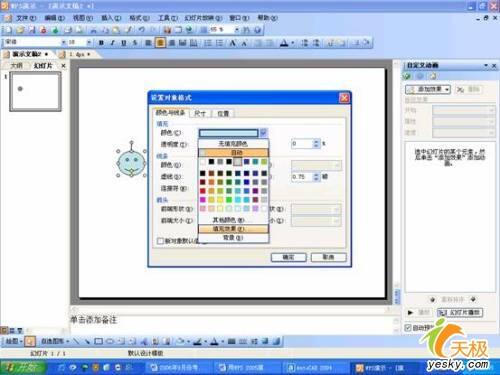Open the Insert menu
This screenshot has width=500, height=375.
tap(111, 18)
